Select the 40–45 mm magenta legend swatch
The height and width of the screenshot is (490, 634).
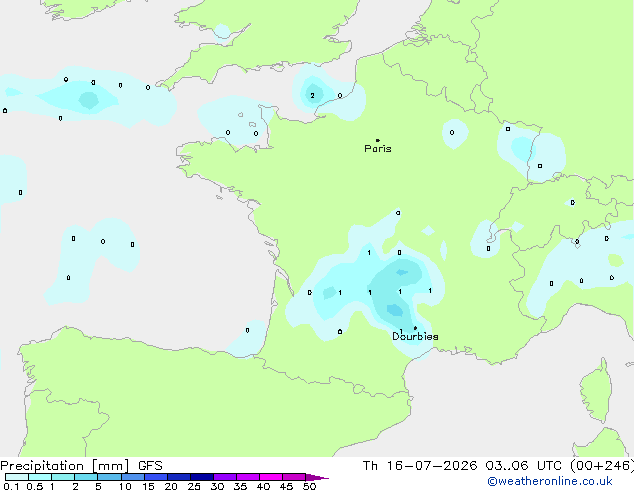[x=271, y=477]
